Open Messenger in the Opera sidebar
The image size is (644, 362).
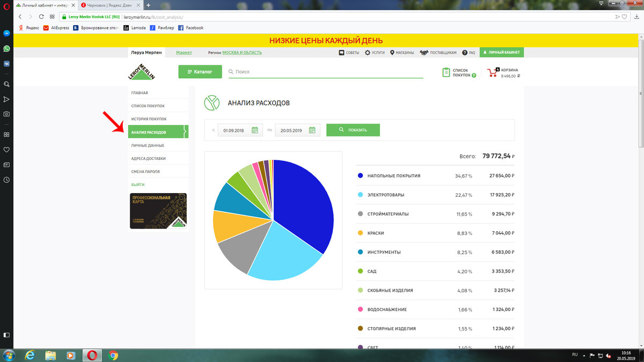[x=6, y=33]
